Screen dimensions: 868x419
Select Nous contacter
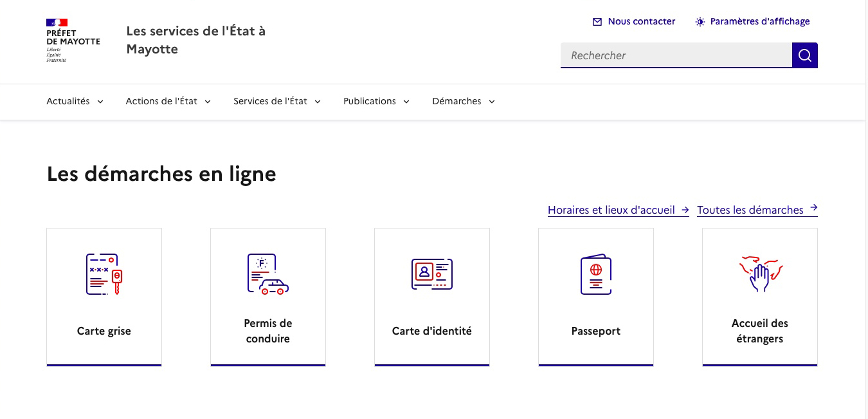(x=641, y=21)
